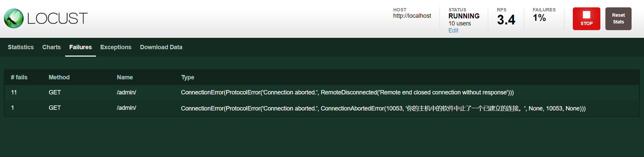Click the http://localhost host text
644x157 pixels.
(x=412, y=16)
